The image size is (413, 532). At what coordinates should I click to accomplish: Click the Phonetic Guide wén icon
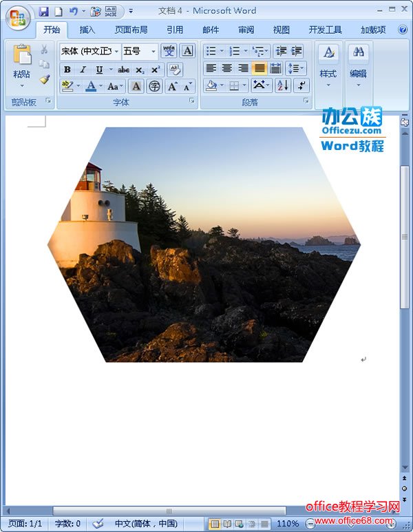click(169, 51)
